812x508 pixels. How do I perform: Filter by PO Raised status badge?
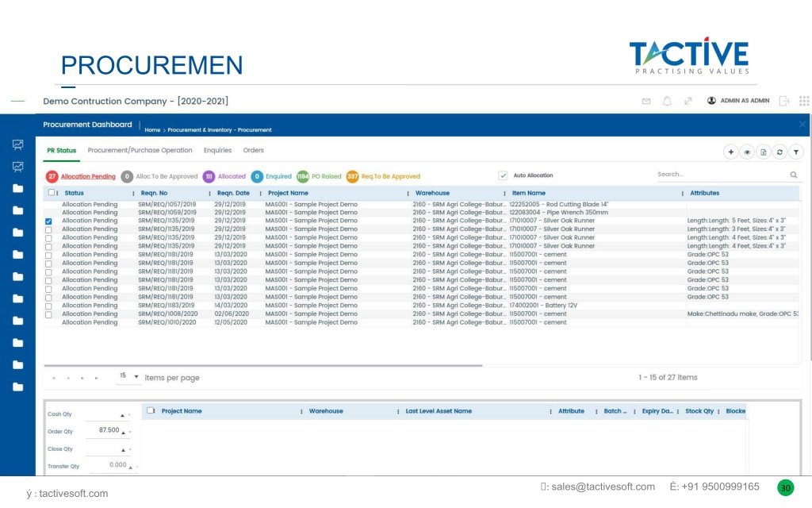coord(319,177)
